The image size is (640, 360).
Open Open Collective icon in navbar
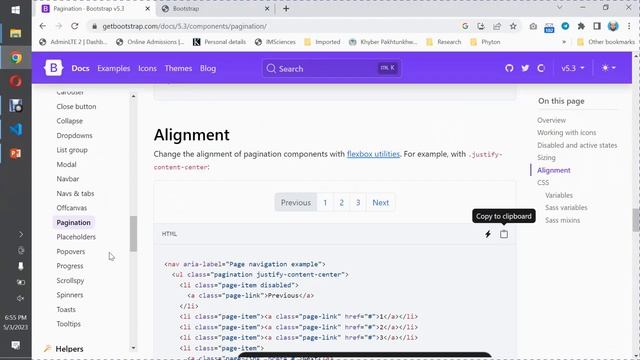(x=541, y=68)
